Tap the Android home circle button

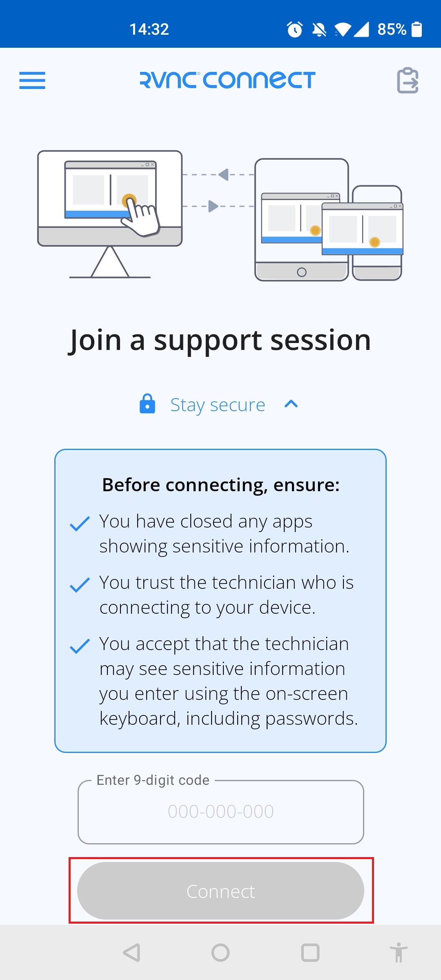(x=220, y=953)
